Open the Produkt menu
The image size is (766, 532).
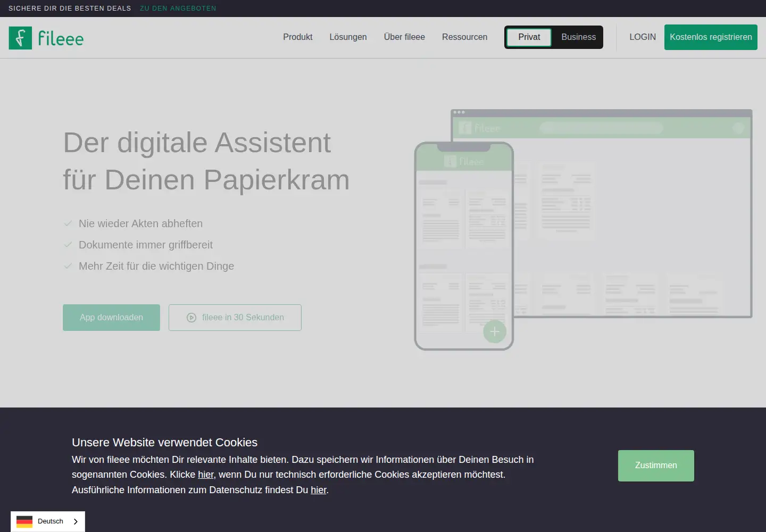click(298, 37)
